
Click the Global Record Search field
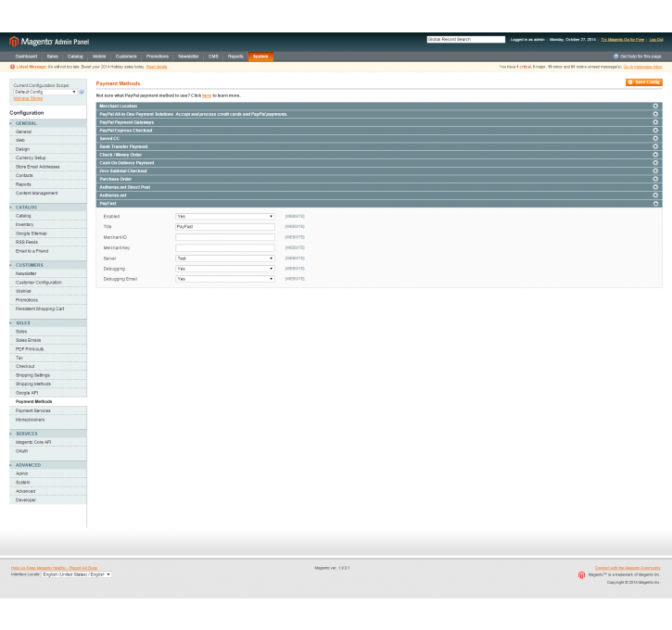click(466, 40)
